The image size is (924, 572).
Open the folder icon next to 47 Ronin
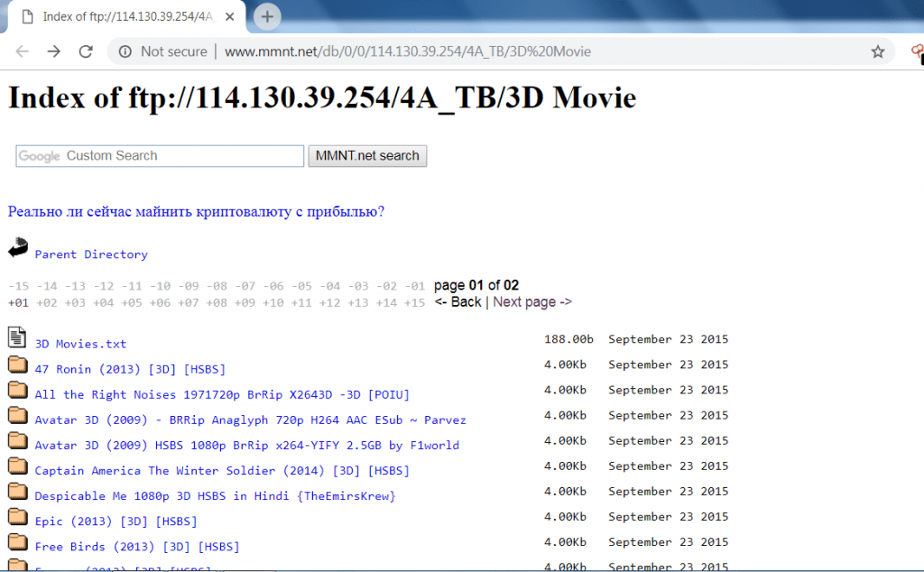(17, 364)
